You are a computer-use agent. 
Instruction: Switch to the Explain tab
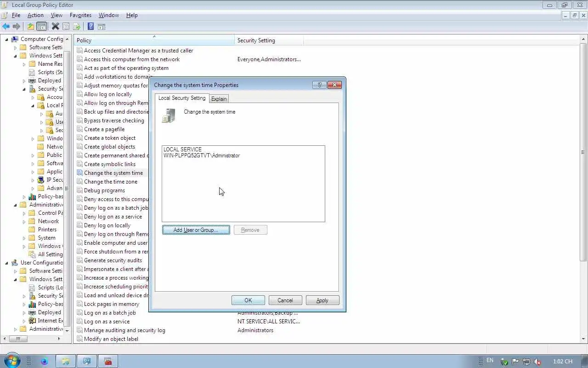pos(219,99)
